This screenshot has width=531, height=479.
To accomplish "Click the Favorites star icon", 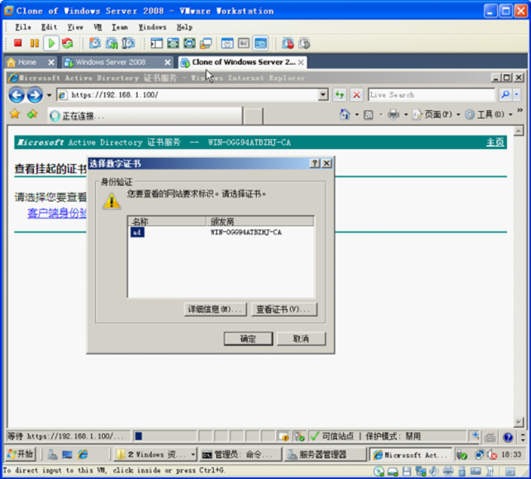I will click(15, 114).
